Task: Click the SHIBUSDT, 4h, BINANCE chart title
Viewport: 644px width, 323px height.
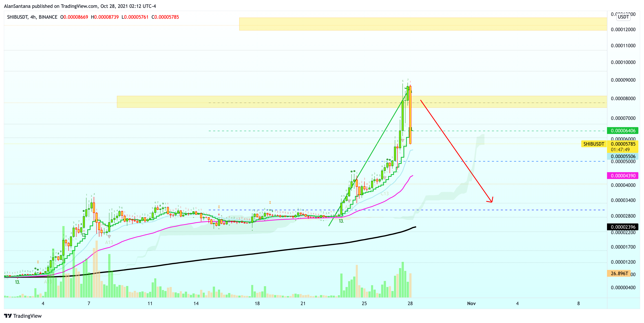Action: coord(32,17)
